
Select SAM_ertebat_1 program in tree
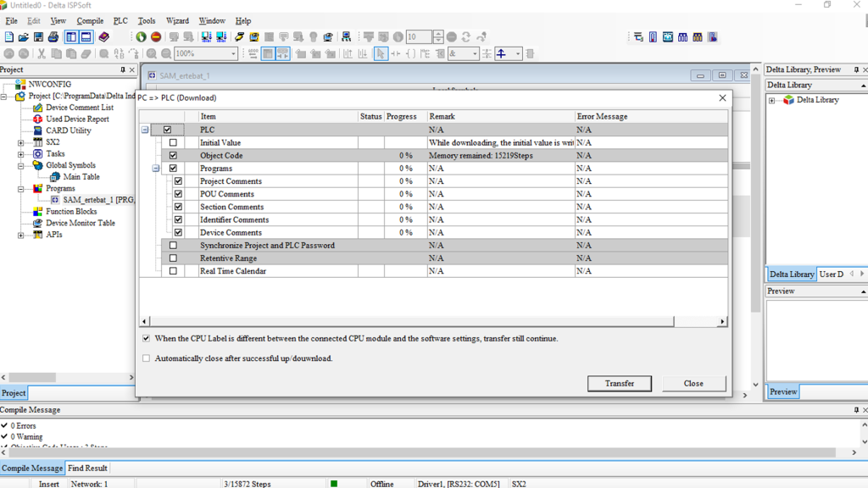point(98,200)
